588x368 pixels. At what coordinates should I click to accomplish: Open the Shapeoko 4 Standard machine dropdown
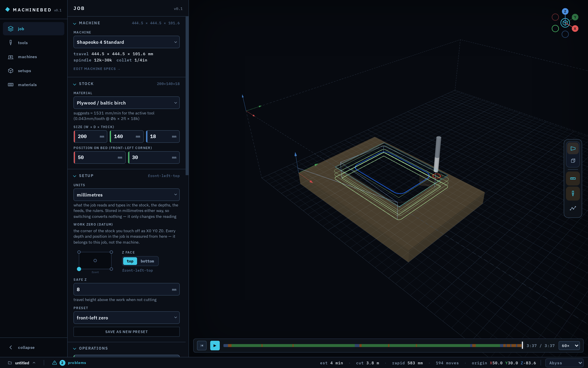127,42
